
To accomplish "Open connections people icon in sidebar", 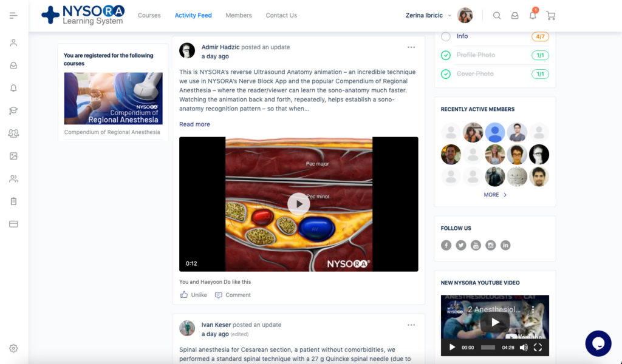I will click(13, 178).
